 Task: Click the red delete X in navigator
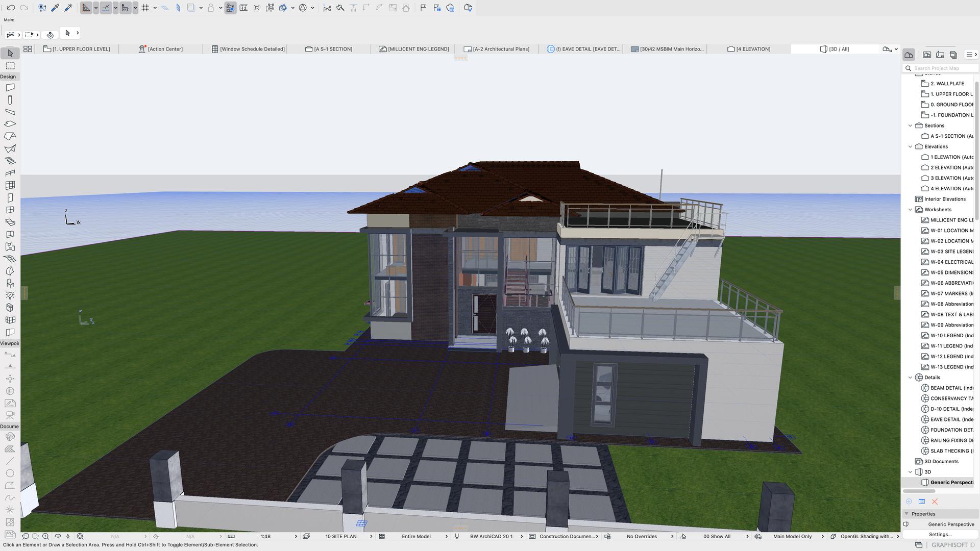pos(935,502)
